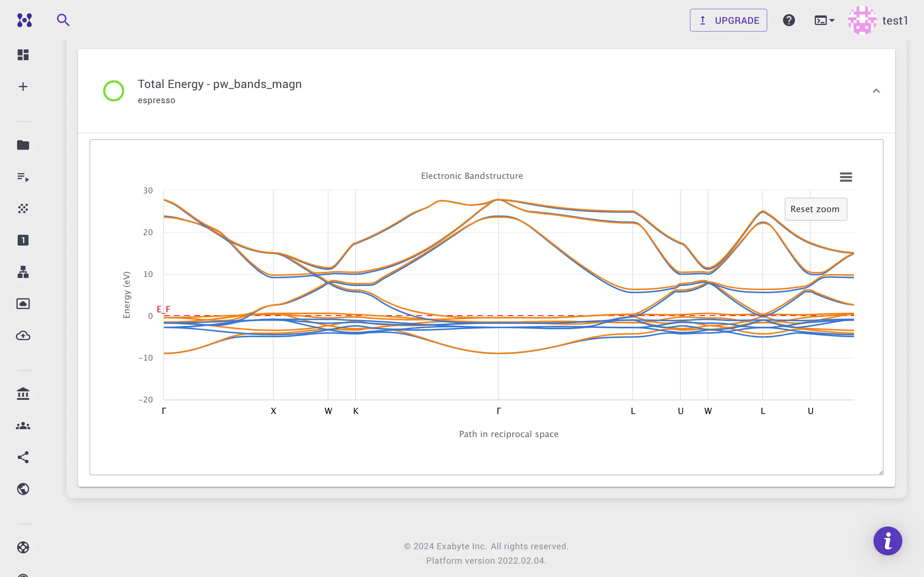Click the plus create icon in sidebar
The height and width of the screenshot is (577, 924).
coord(23,87)
